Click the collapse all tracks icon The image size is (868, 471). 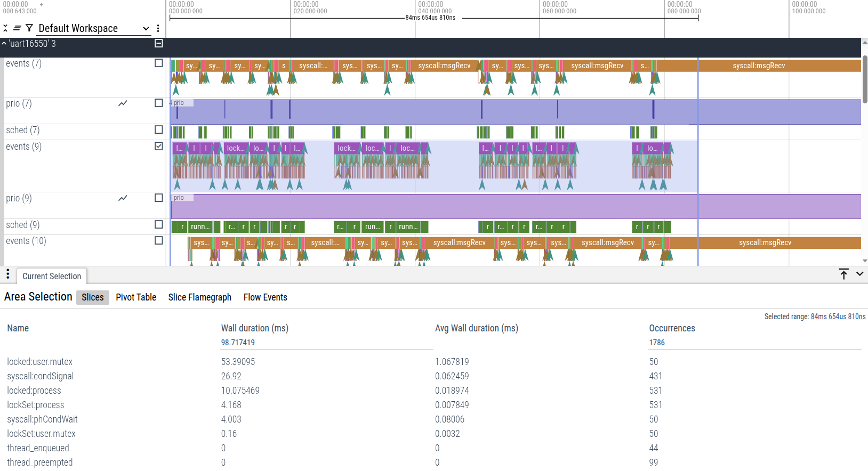[x=5, y=28]
